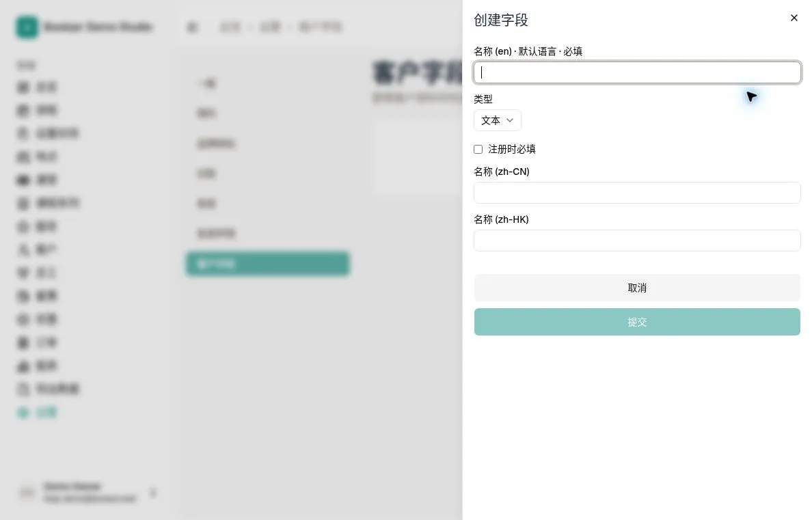Click the 注册时必填 label text
This screenshot has width=812, height=520.
click(x=512, y=149)
